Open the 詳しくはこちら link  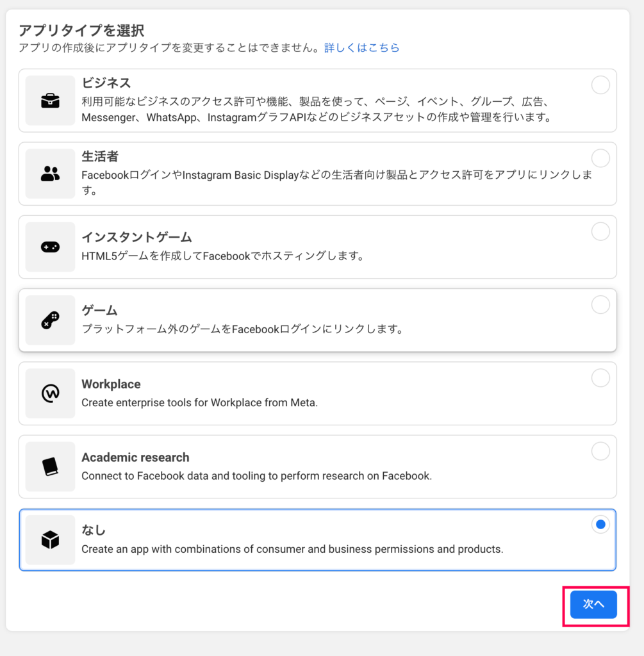(x=362, y=47)
